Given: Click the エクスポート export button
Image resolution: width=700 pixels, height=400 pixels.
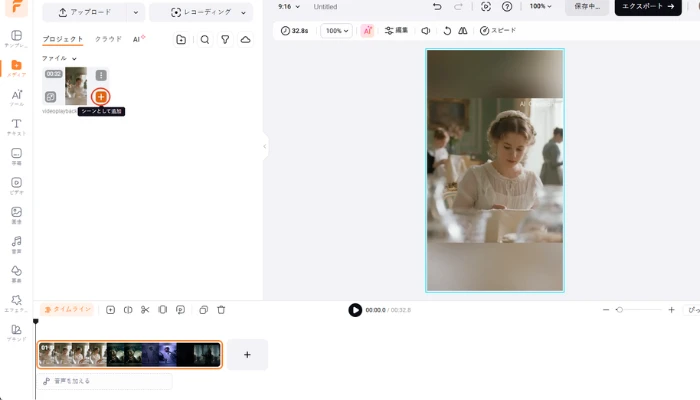Looking at the screenshot, I should 647,7.
